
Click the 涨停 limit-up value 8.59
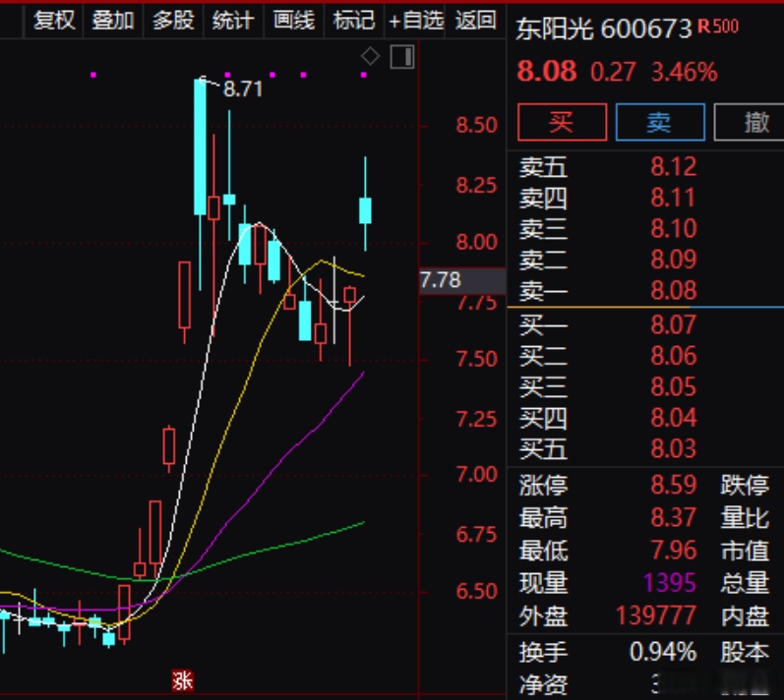674,485
